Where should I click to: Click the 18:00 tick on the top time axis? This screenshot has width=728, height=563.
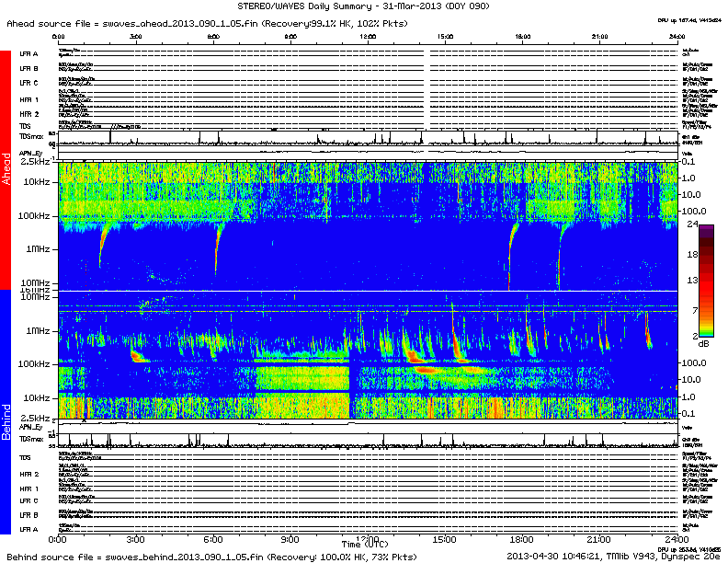coord(521,37)
